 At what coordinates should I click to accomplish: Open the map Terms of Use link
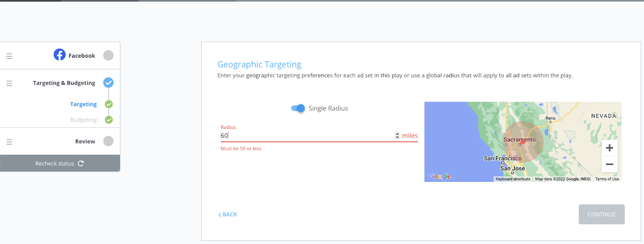(607, 179)
